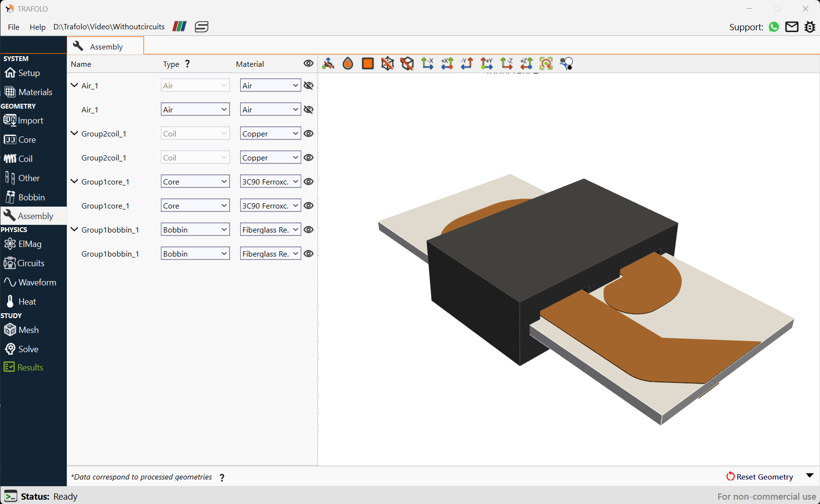Set view direction to -Y
Screen dimensions: 820x504
click(x=467, y=63)
